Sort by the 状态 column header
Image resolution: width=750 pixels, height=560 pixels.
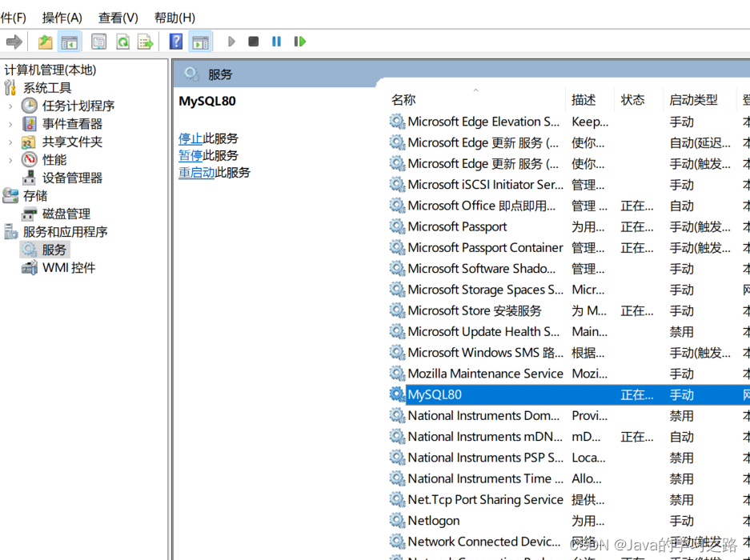(x=633, y=99)
